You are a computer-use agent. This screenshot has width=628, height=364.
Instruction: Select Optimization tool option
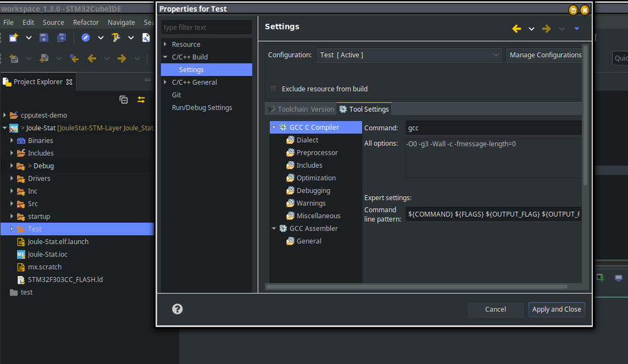click(x=316, y=178)
